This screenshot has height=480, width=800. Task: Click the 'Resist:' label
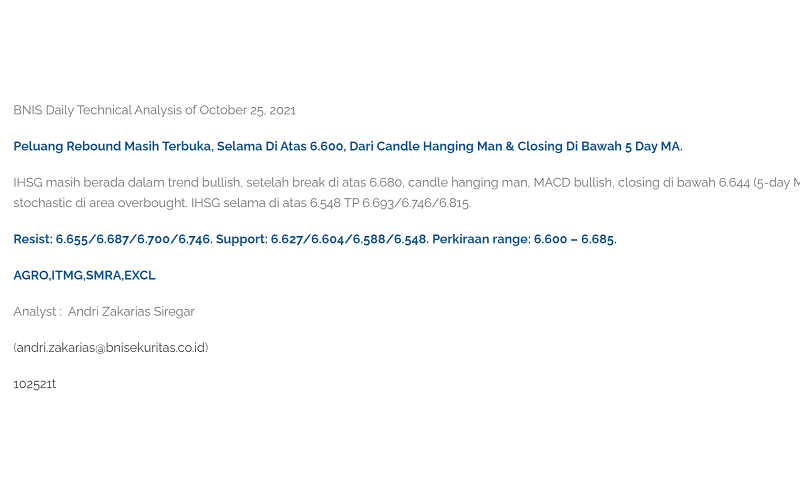point(33,239)
